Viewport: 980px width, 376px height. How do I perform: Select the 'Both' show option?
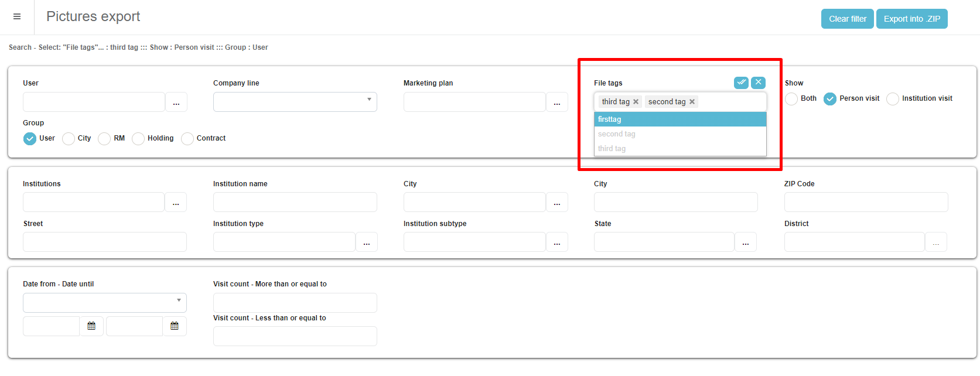(x=791, y=99)
